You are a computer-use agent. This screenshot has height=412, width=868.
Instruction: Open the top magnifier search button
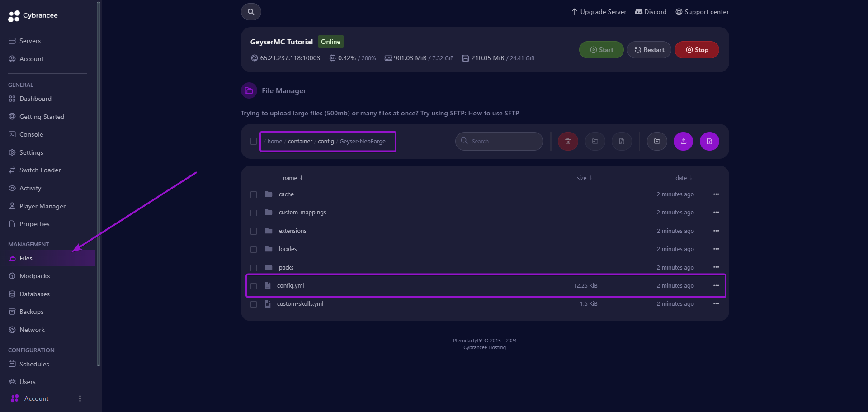pos(251,12)
